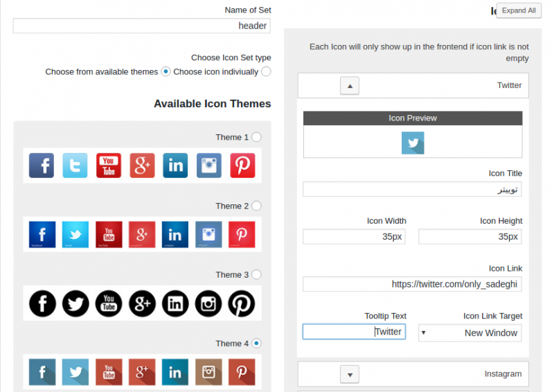Screen dimensions: 554x392
Task: Click the Theme 4 flat Google Plus icon
Action: (142, 372)
